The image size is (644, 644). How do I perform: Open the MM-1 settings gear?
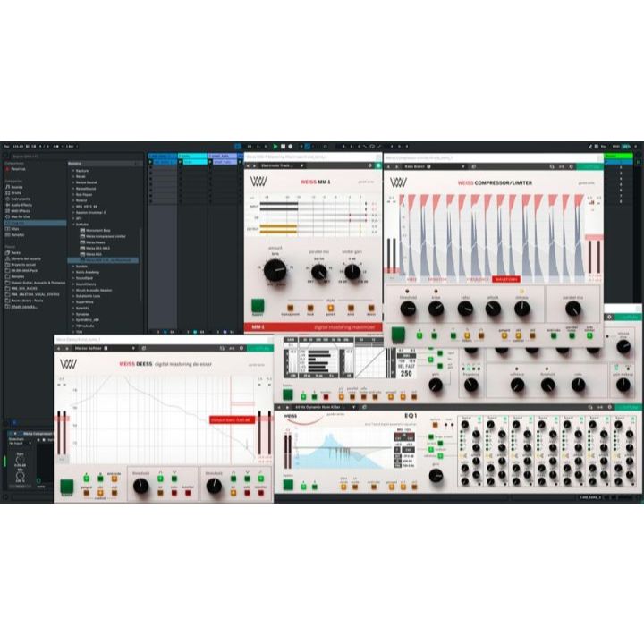point(369,165)
